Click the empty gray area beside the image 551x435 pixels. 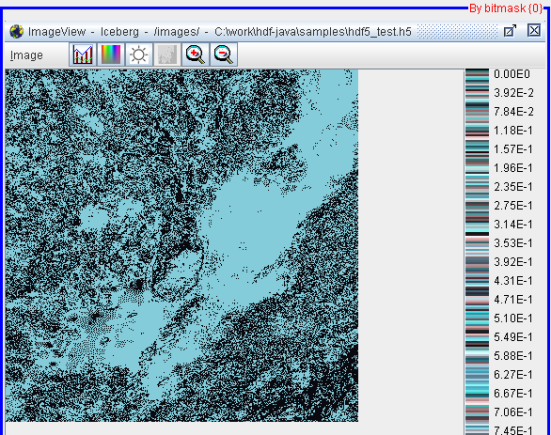[411, 245]
